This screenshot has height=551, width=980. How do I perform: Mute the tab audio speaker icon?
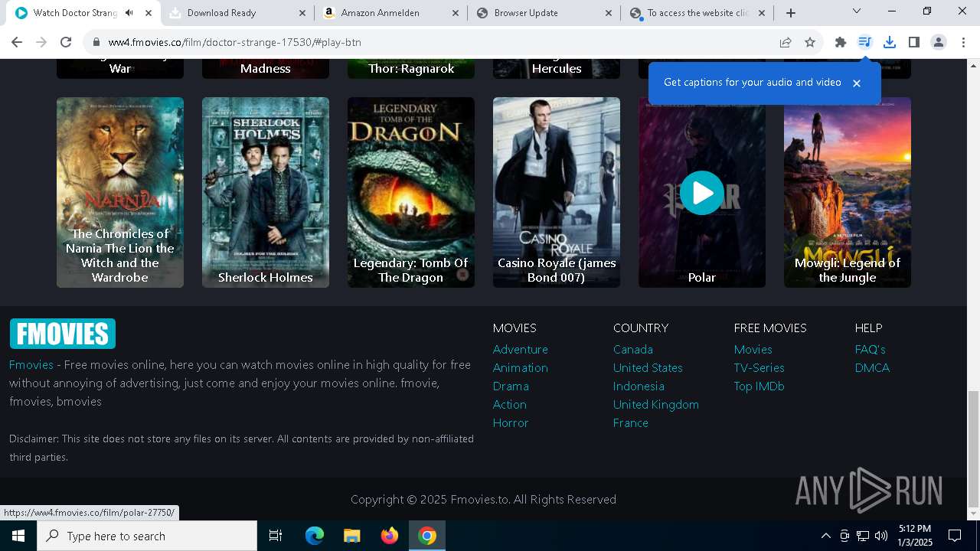click(x=129, y=13)
